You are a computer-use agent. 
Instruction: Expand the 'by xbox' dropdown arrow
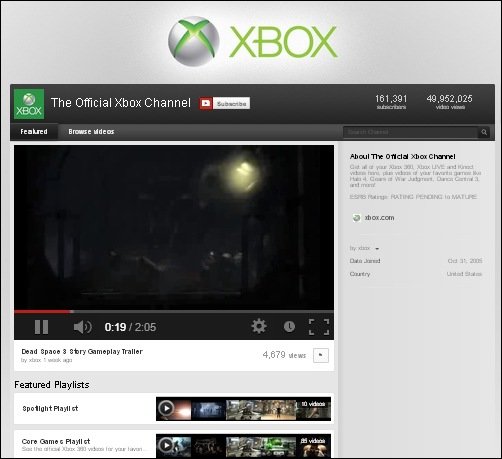(377, 249)
